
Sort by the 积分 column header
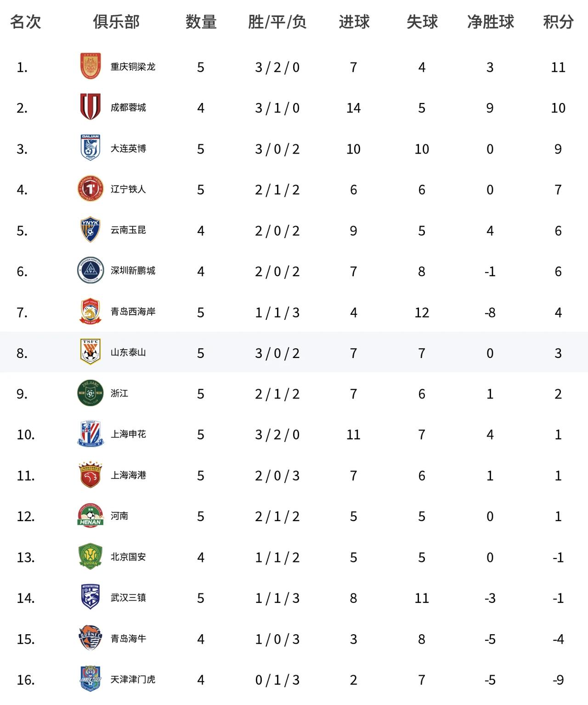(558, 22)
